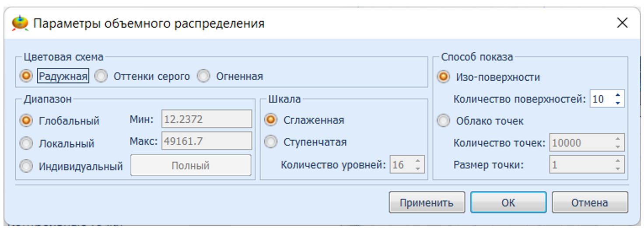
Task: Switch range to Локальный
Action: (26, 143)
